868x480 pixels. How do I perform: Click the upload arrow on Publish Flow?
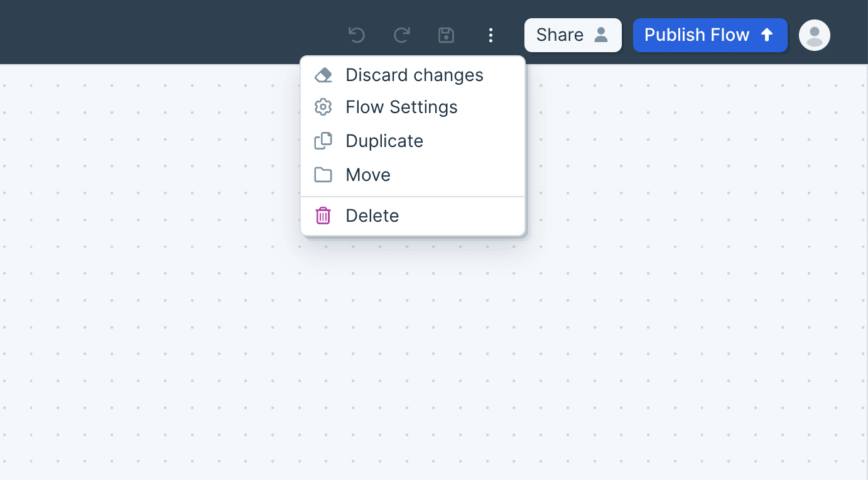pos(767,35)
